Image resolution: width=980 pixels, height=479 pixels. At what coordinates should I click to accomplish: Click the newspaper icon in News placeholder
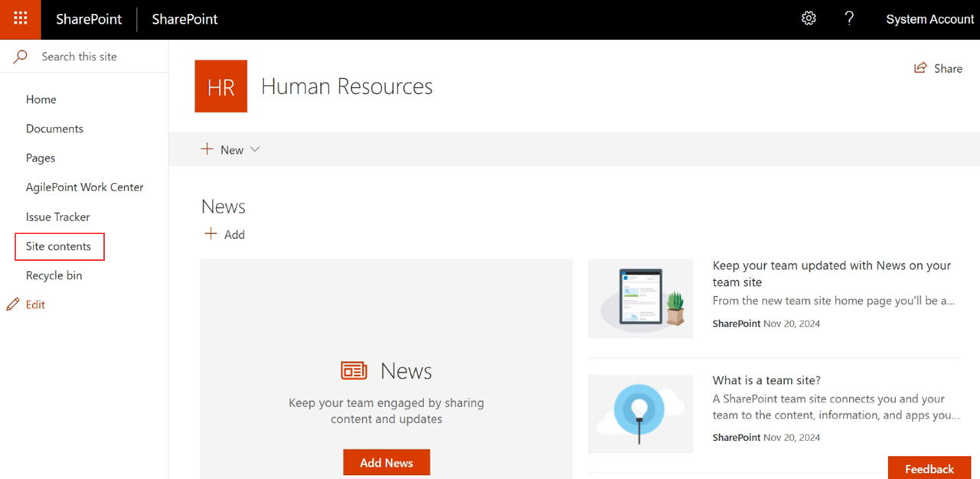[354, 371]
